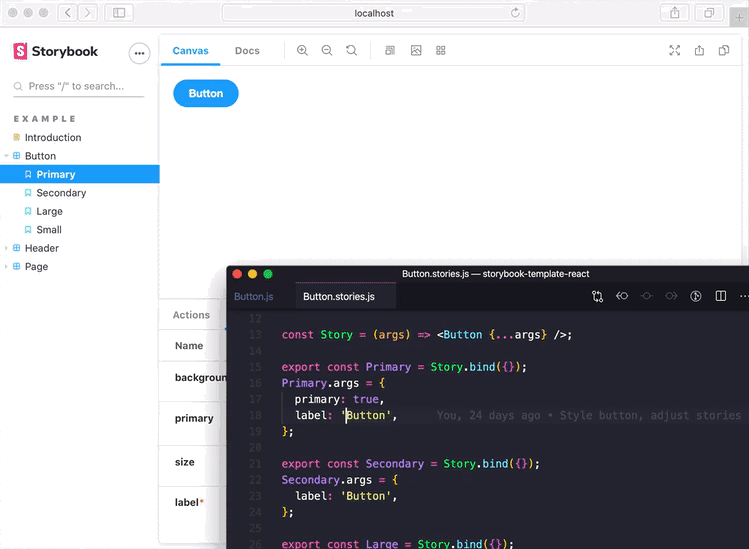Click the Button component item
This screenshot has height=549, width=749.
[x=40, y=156]
